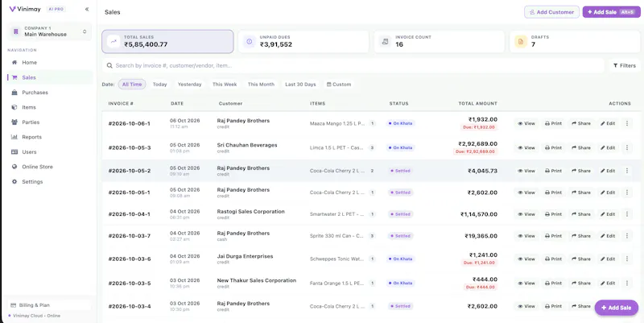
Task: Click the Add Customer button
Action: (551, 12)
